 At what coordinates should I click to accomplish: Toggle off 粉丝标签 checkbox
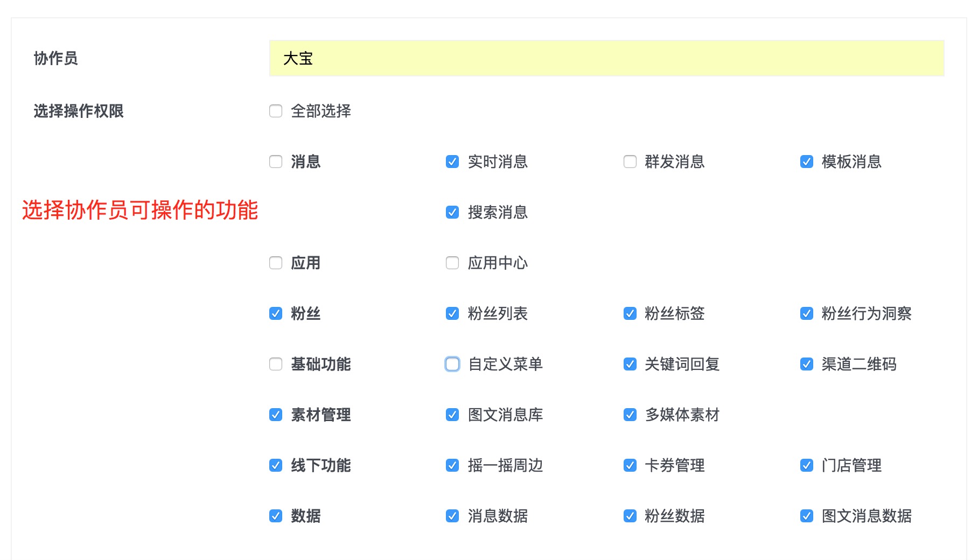pyautogui.click(x=630, y=314)
